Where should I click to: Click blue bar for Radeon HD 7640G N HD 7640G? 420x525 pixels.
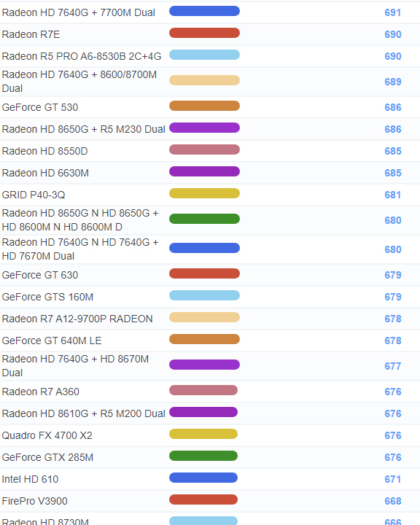pyautogui.click(x=204, y=248)
